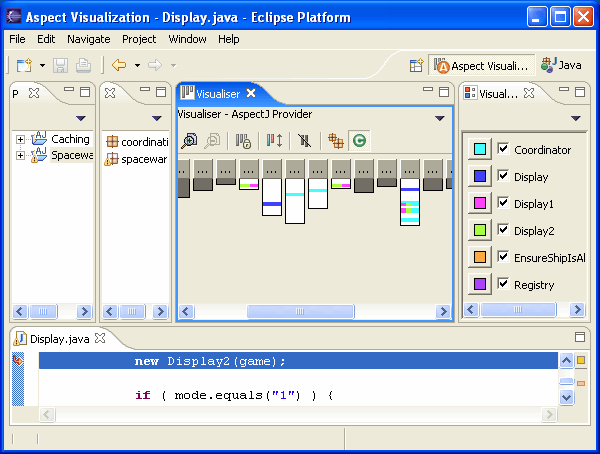
Task: Open the Projects view menu triangle
Action: pyautogui.click(x=80, y=118)
